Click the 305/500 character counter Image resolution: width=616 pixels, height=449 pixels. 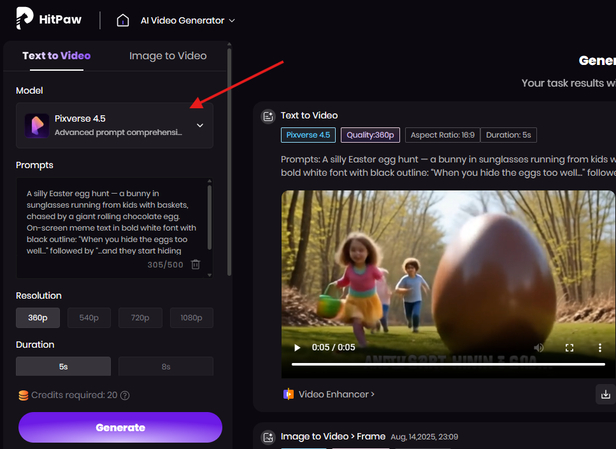[x=165, y=265]
